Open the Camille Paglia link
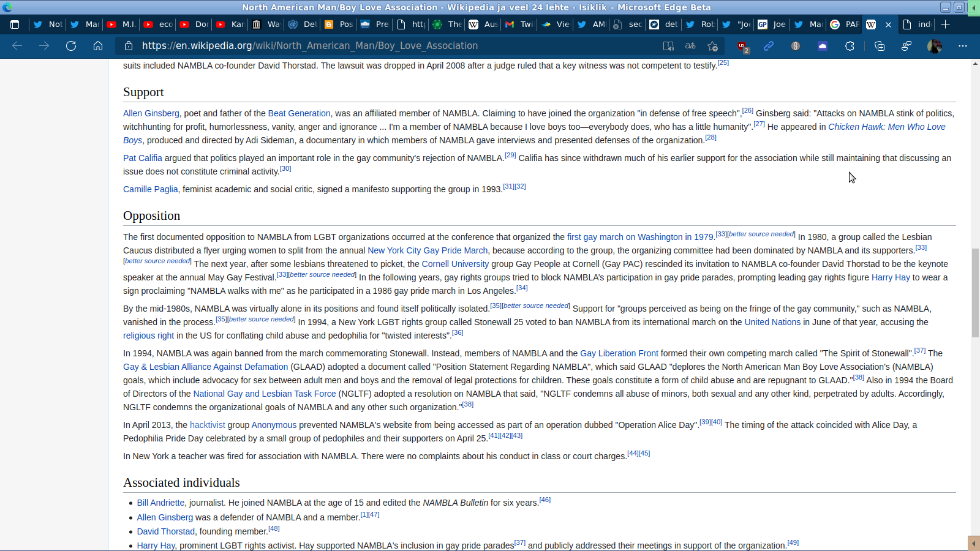The height and width of the screenshot is (551, 980). tap(151, 189)
